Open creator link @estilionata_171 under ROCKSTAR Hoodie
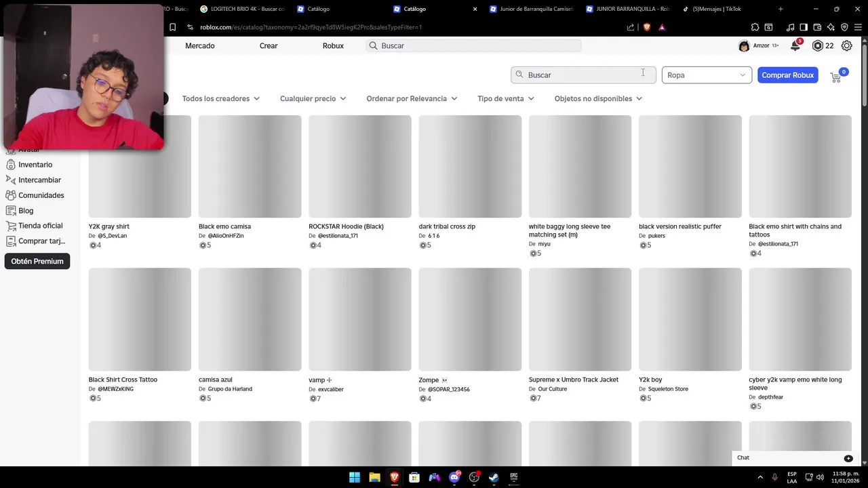Screen dimensions: 868x488 coord(338,236)
